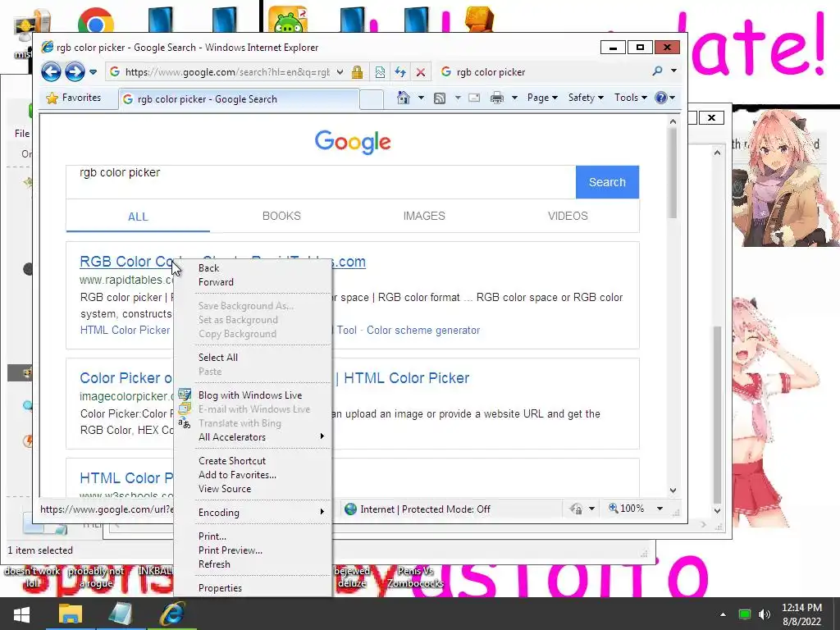Viewport: 840px width, 630px height.
Task: Choose Print... in the context menu
Action: pyautogui.click(x=253, y=536)
